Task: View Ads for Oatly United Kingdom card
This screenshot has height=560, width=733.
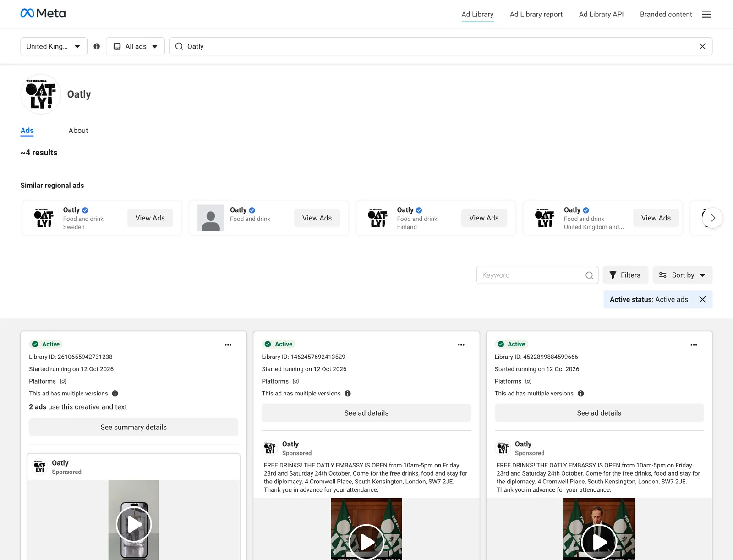Action: (656, 218)
